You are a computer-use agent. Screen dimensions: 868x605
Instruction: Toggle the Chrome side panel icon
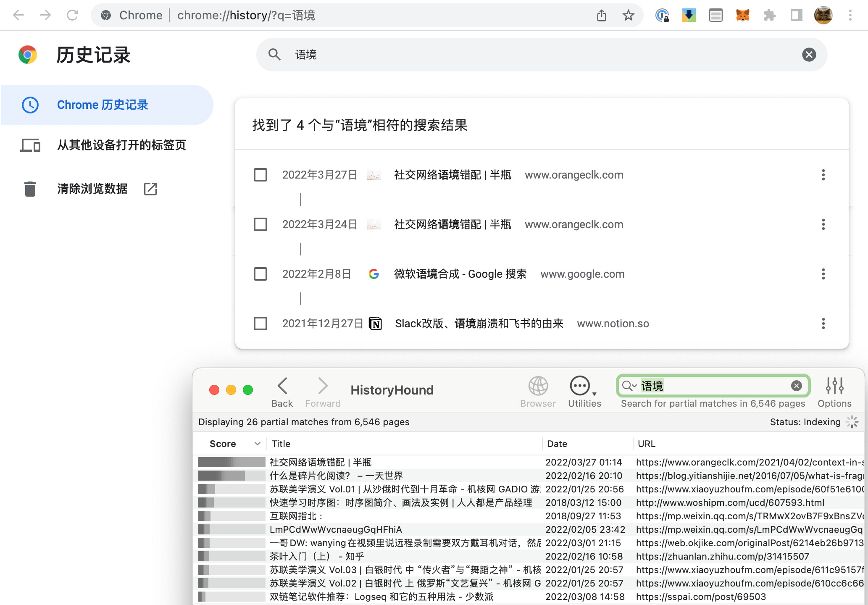click(x=796, y=16)
